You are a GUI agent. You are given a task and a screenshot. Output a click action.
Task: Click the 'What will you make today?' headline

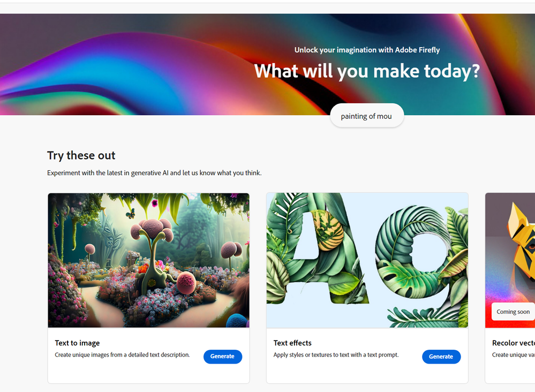click(x=367, y=71)
